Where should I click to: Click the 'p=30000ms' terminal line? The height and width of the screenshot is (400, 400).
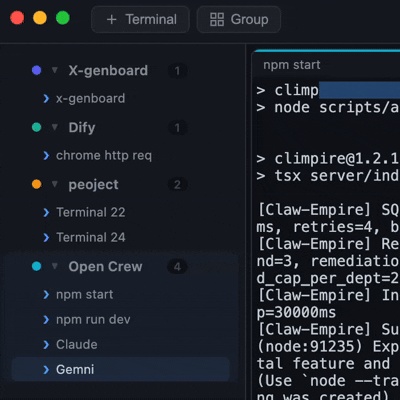(296, 312)
